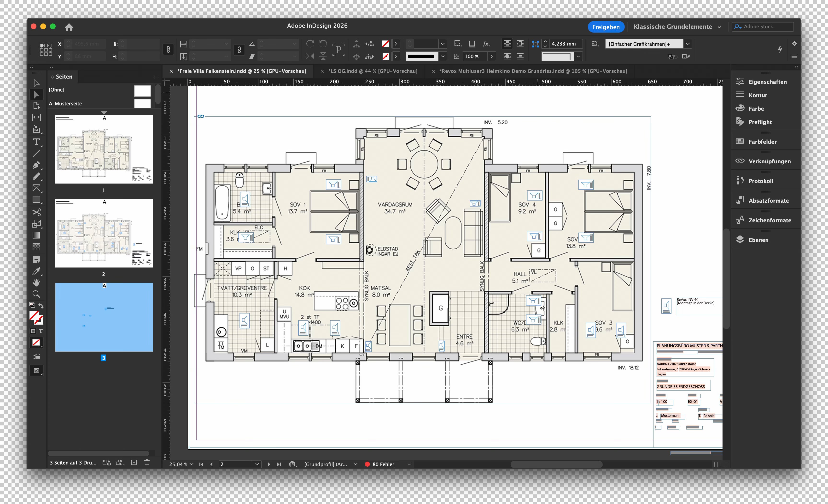Click the stroke color swatch in control bar
The image size is (828, 504).
(x=386, y=56)
